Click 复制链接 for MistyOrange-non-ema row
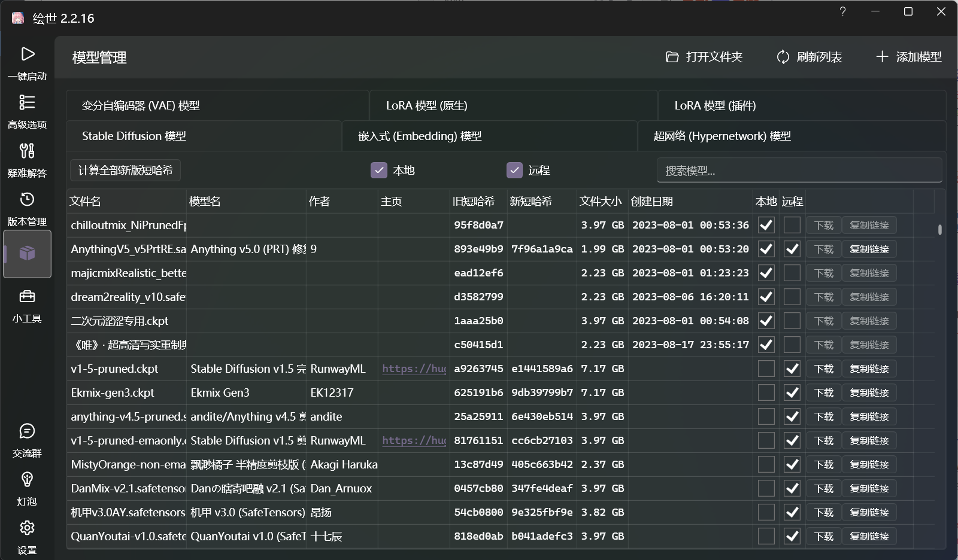 click(x=869, y=464)
